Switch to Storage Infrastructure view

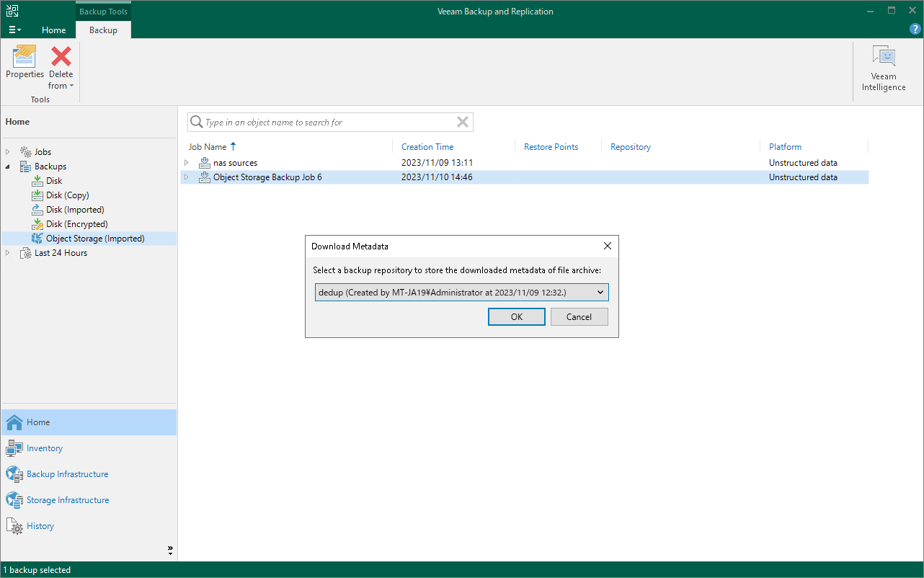pos(68,499)
